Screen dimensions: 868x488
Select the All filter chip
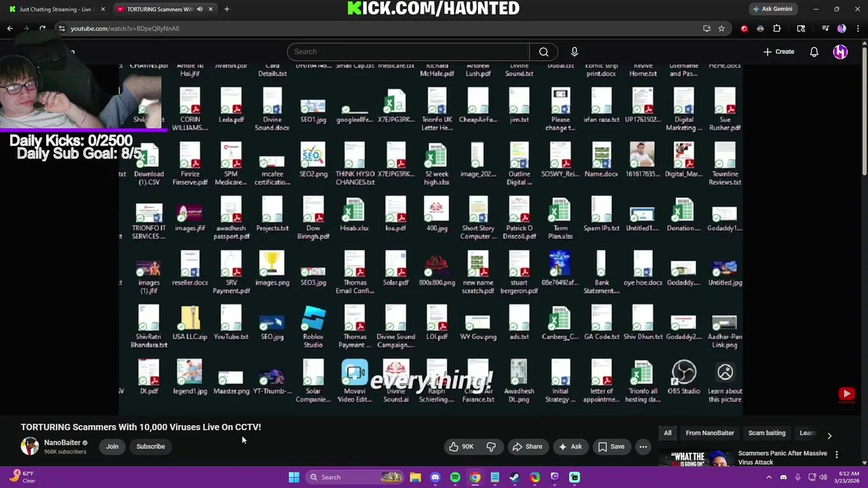click(x=667, y=433)
